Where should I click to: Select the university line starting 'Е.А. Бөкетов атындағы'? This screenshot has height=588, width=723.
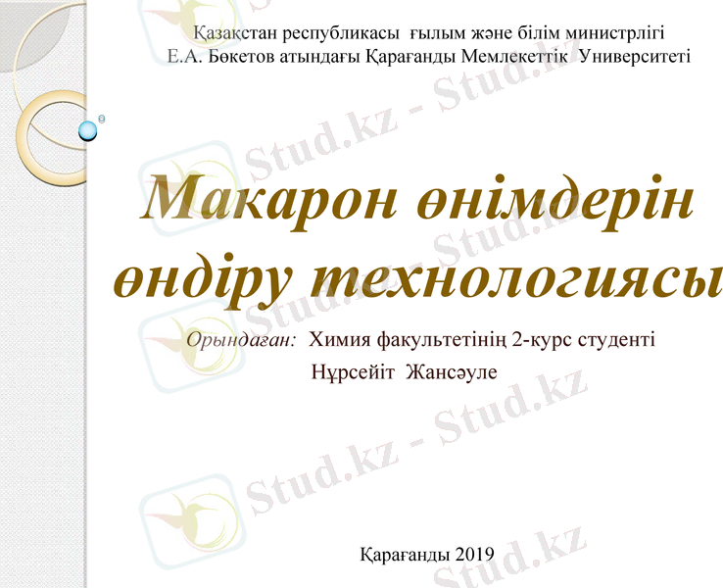point(429,57)
